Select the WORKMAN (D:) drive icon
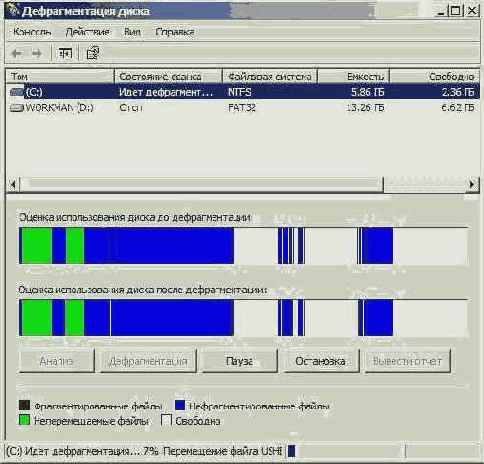Viewport: 484px width, 464px height. click(17, 108)
